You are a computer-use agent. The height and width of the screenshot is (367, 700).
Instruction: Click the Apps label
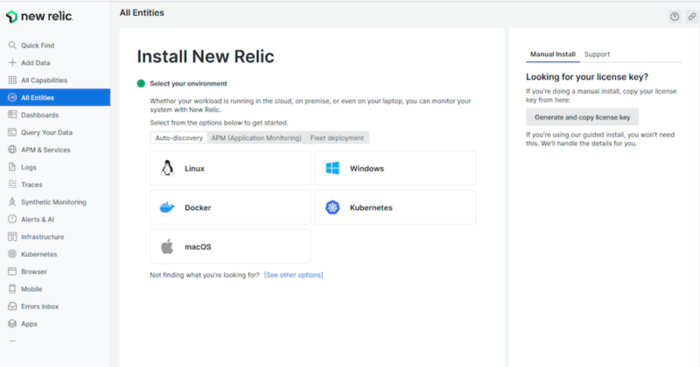(29, 324)
